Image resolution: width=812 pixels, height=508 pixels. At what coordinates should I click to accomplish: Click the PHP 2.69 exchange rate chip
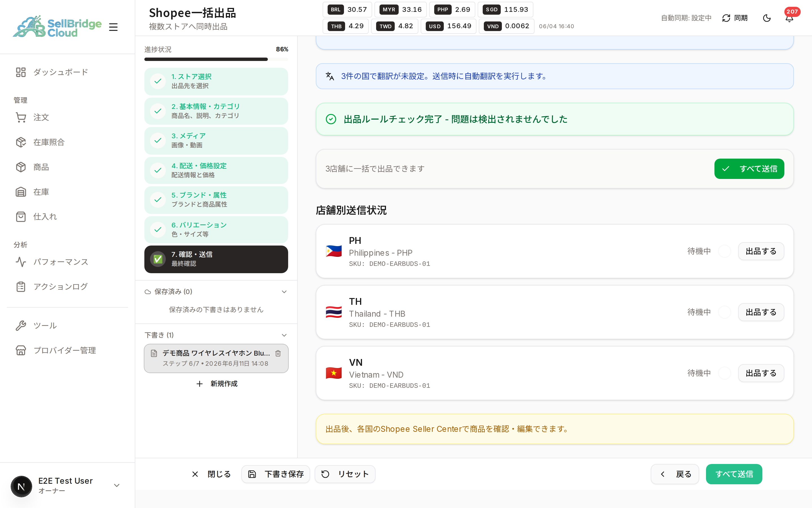point(452,9)
